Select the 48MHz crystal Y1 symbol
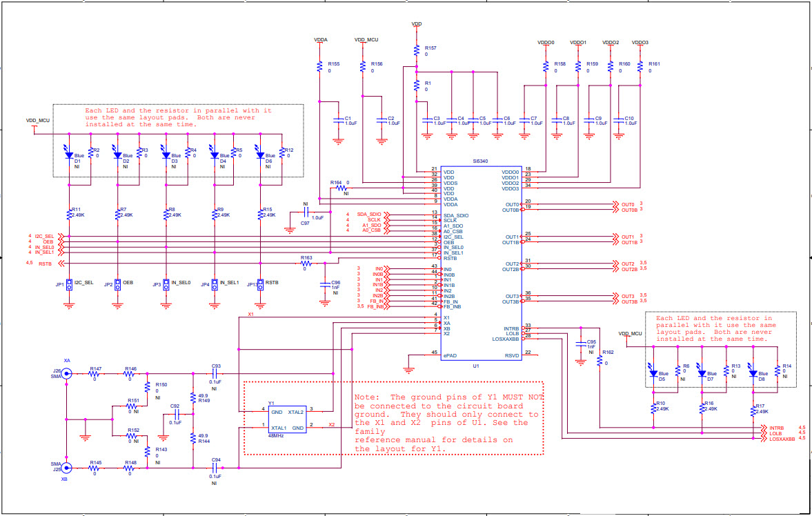 pyautogui.click(x=286, y=419)
